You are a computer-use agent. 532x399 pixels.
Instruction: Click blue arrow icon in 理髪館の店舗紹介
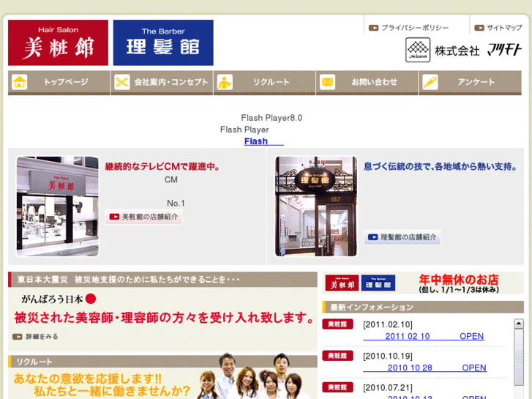pos(373,237)
